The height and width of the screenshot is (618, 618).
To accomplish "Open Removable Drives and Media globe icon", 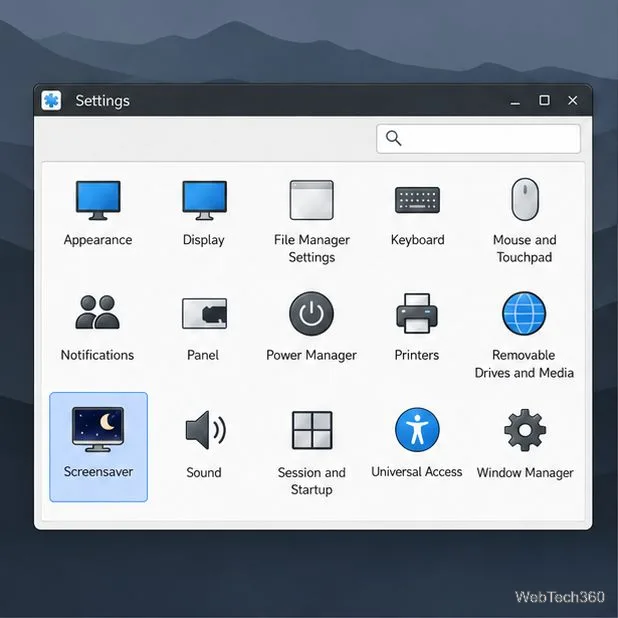I will point(524,313).
